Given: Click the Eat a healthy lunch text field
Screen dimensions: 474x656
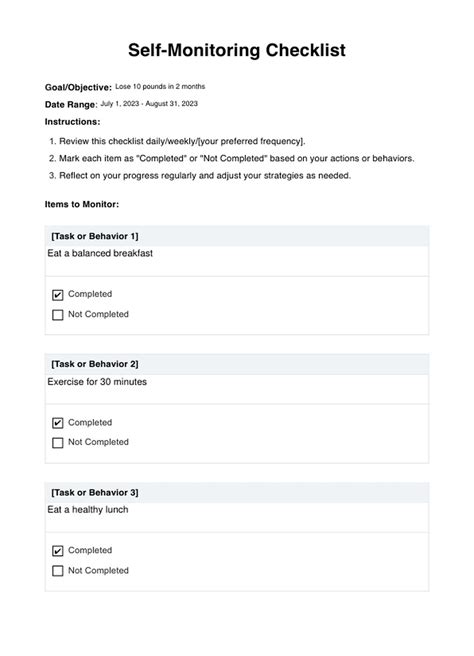Looking at the screenshot, I should coord(237,518).
